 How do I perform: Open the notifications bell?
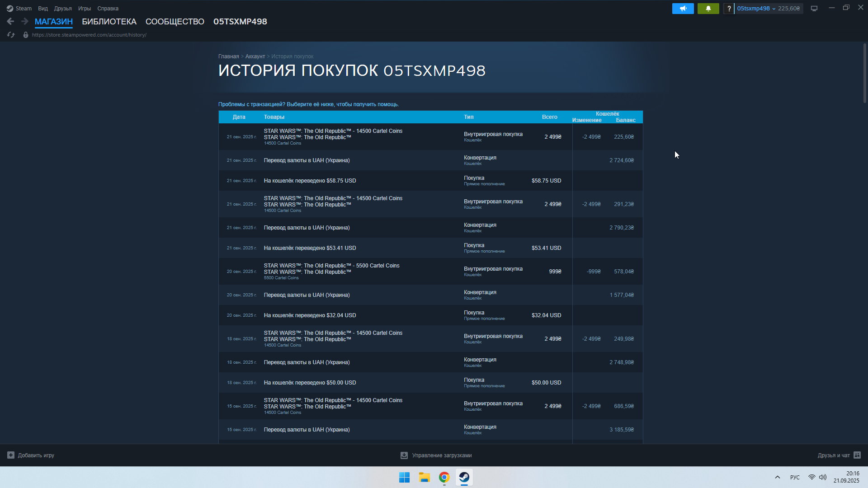pos(708,9)
